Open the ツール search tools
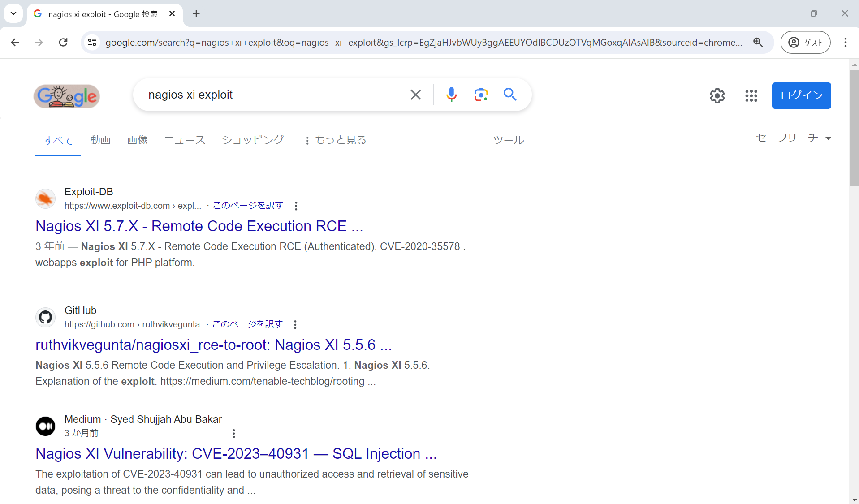The image size is (859, 504). tap(509, 140)
